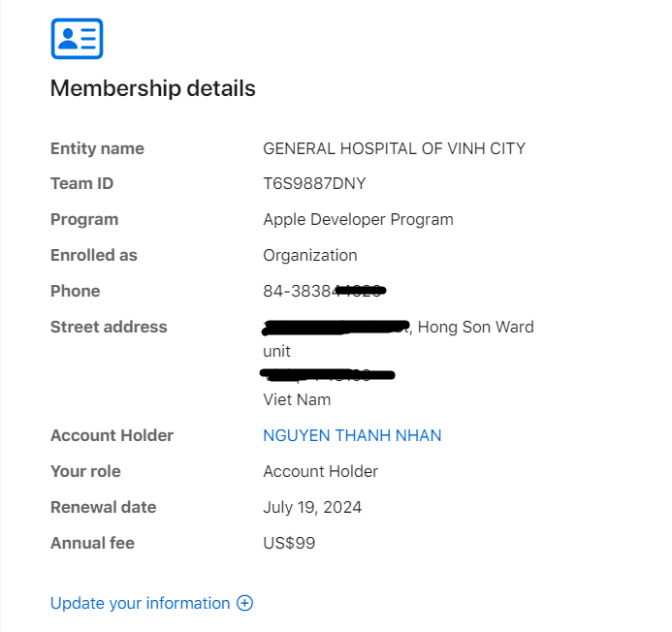Click the Street address label
Viewport: 672px width, 632px height.
coord(109,327)
